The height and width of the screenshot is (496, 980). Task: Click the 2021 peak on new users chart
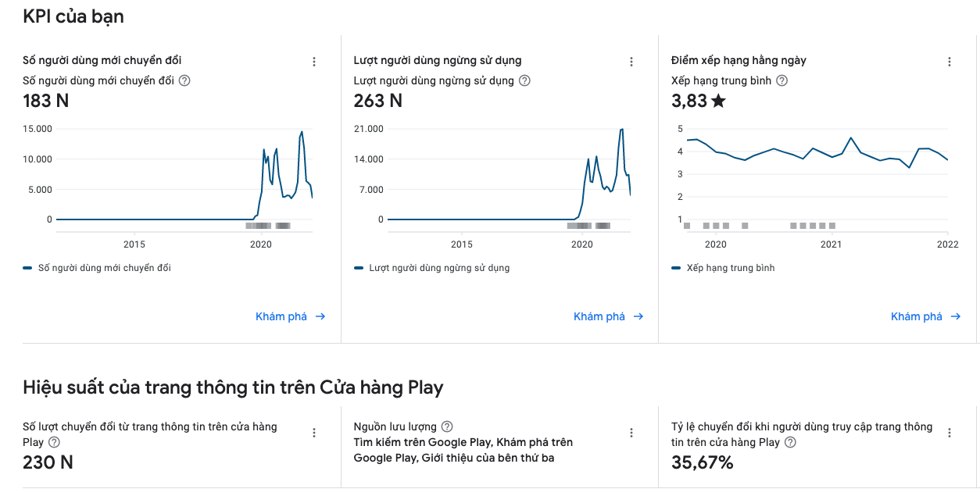pyautogui.click(x=302, y=132)
